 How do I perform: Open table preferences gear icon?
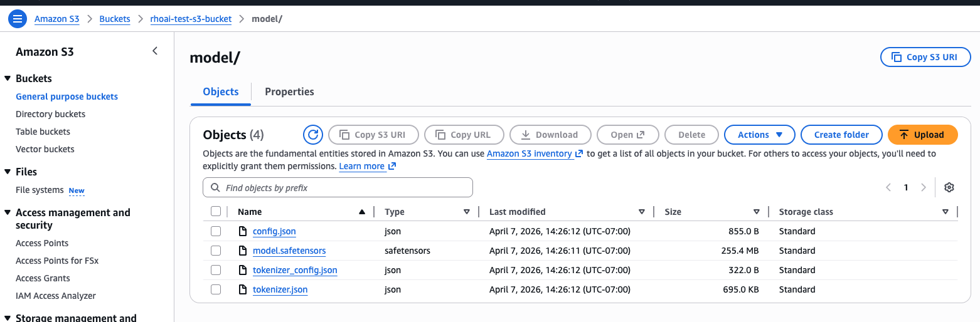(x=949, y=187)
